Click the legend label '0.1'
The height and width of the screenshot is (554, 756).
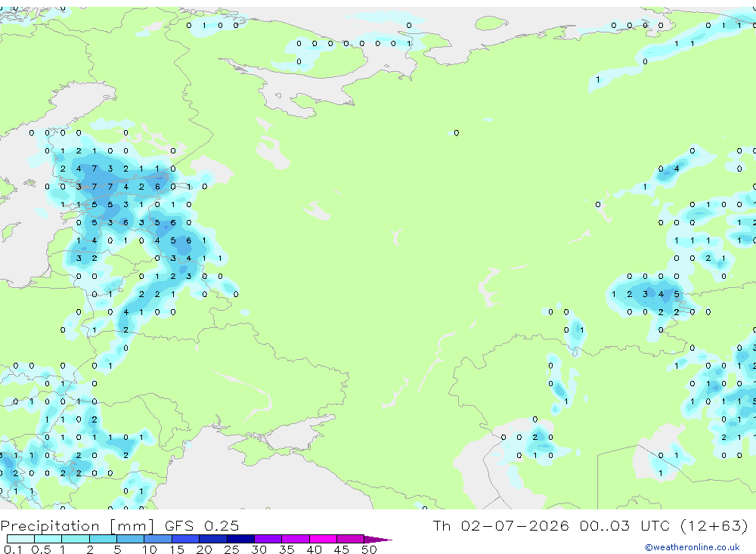[x=13, y=549]
